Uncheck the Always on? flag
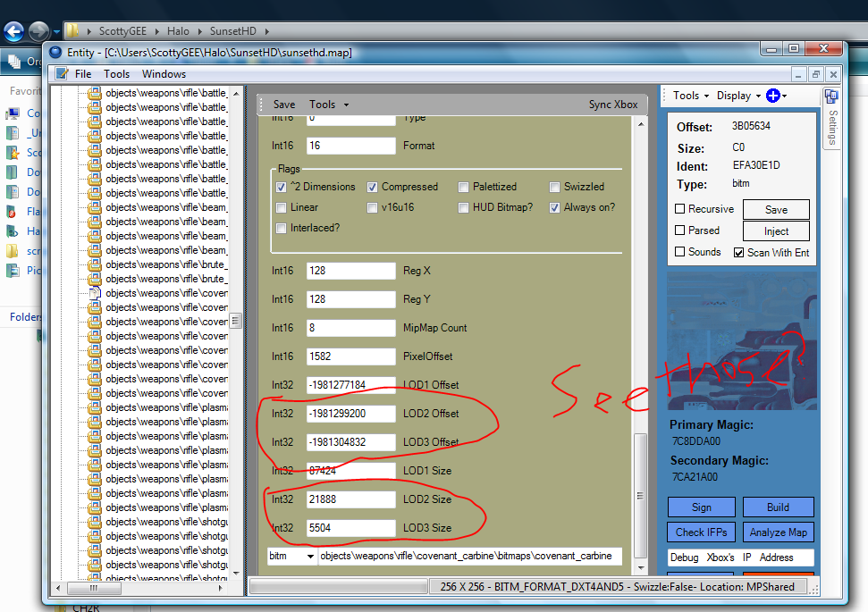This screenshot has width=868, height=612. [x=554, y=207]
